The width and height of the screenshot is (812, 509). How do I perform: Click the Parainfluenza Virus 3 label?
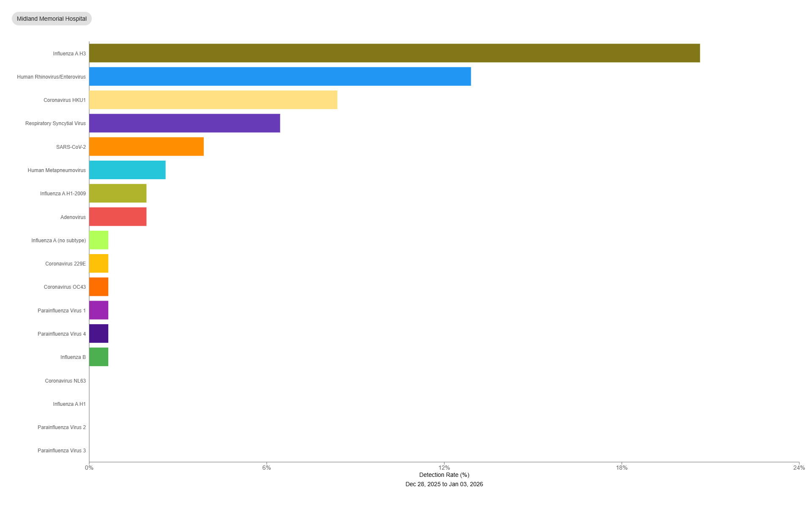pos(61,451)
